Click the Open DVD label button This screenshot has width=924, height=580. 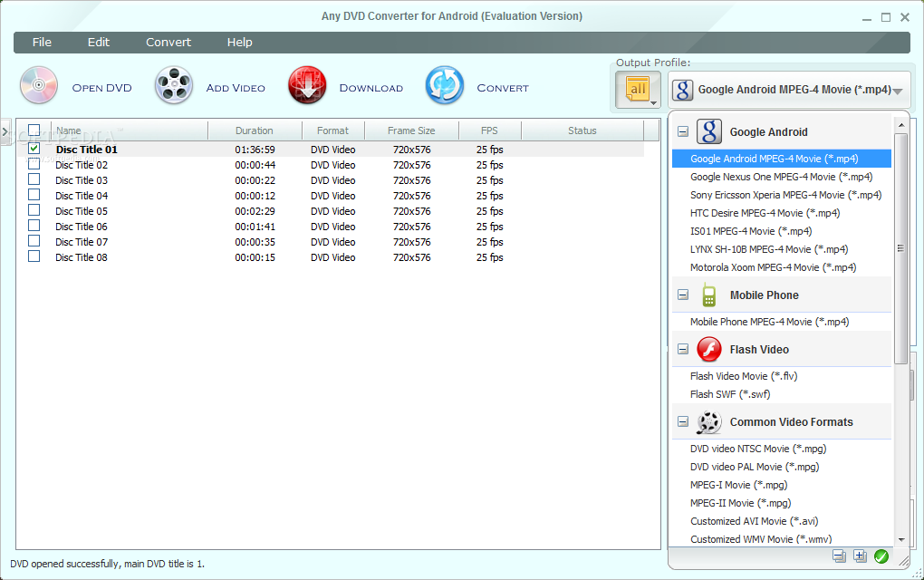pos(102,88)
